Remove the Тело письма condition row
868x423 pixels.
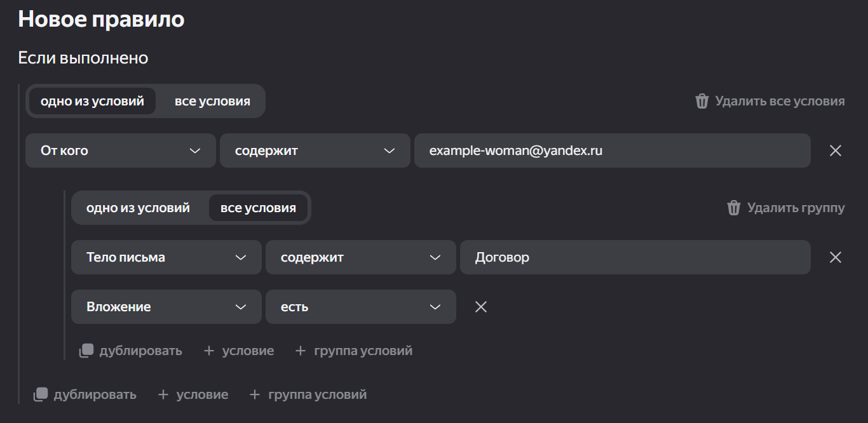836,257
